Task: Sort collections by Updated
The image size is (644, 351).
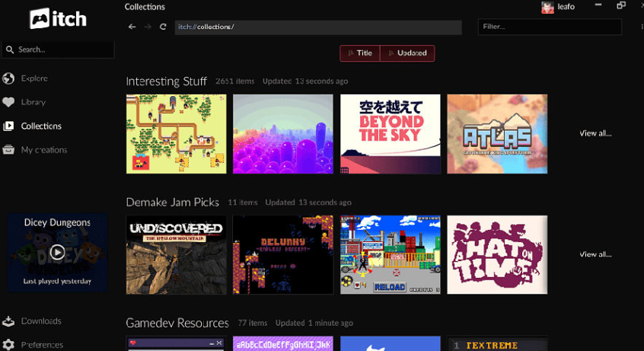Action: click(x=407, y=53)
